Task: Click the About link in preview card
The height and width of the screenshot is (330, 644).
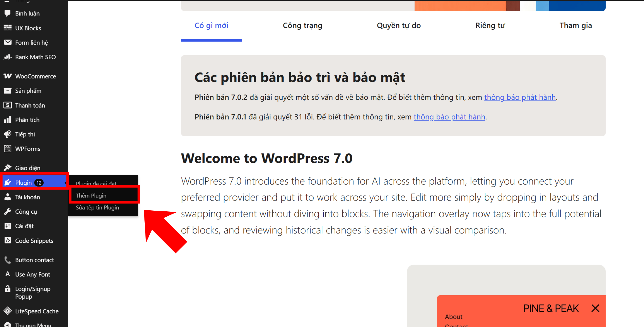Action: pos(453,317)
